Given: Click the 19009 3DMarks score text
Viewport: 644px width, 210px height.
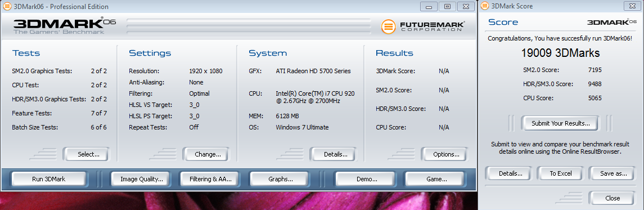Looking at the screenshot, I should [560, 53].
